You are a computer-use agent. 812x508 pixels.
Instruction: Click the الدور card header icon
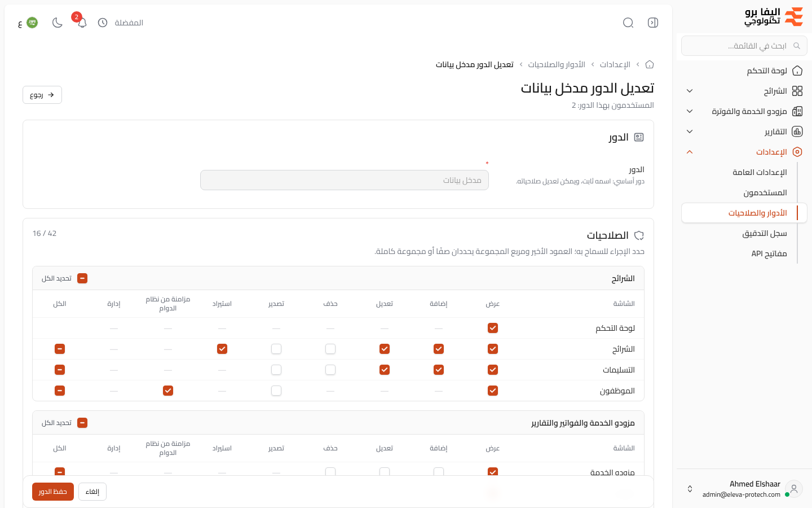coord(639,137)
